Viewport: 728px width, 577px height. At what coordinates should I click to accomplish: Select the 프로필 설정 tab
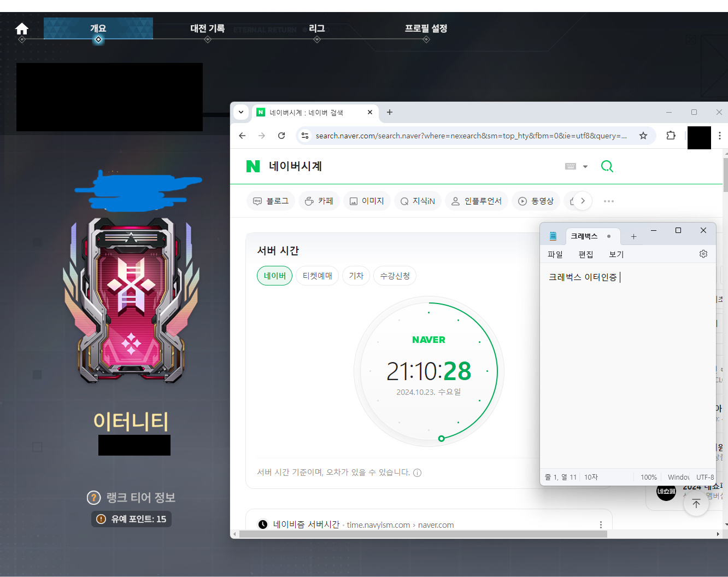click(426, 28)
